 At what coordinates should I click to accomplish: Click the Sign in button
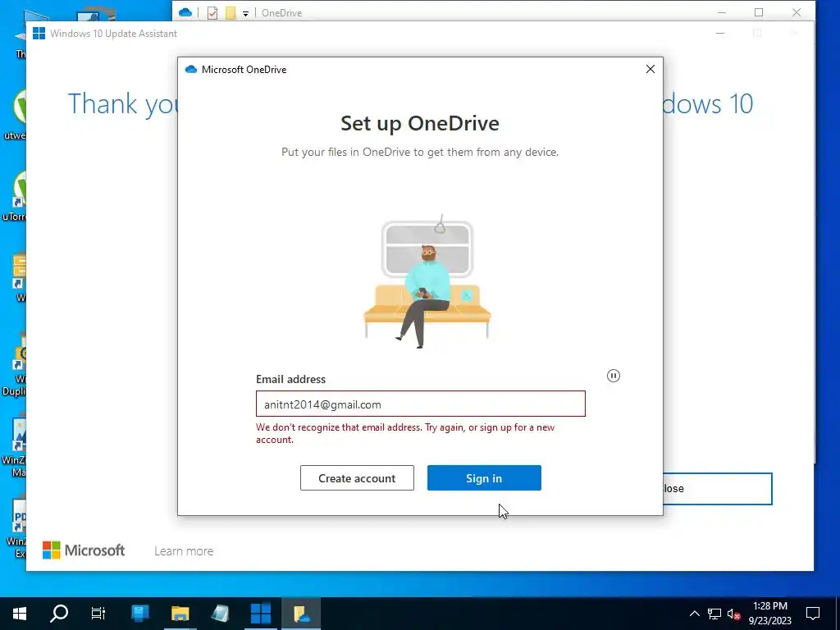point(484,478)
